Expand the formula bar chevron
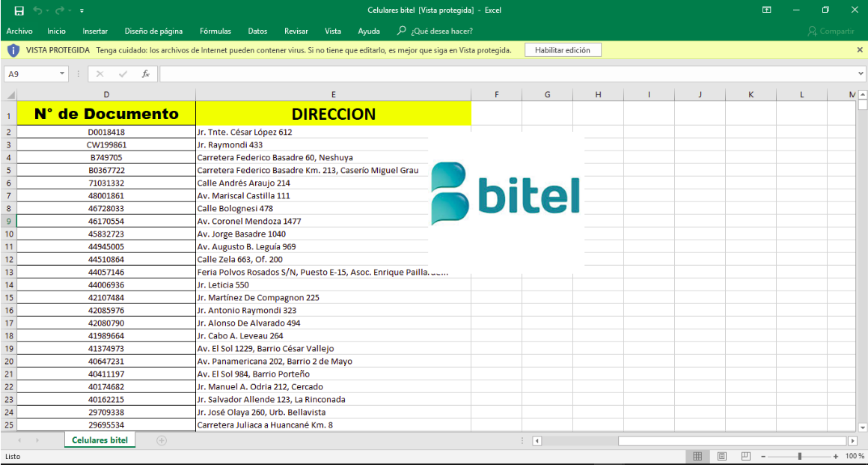 [861, 73]
